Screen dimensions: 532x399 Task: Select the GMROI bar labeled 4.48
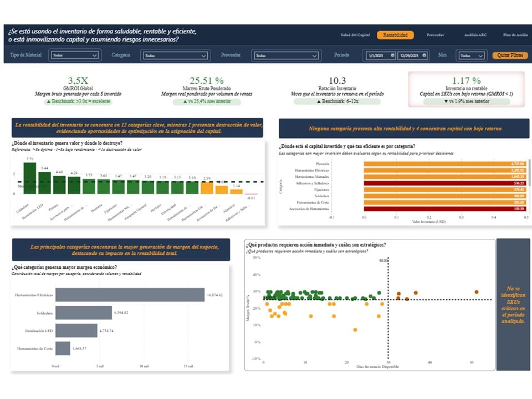click(59, 185)
